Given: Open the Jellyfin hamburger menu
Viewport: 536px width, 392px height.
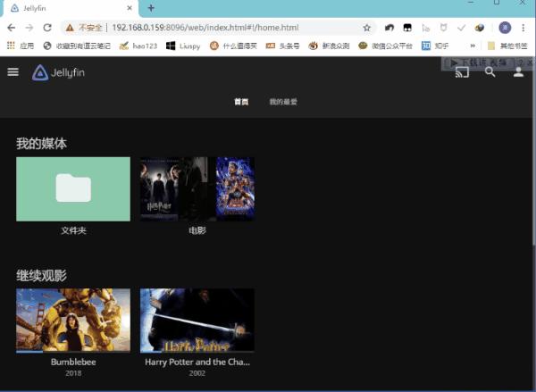Looking at the screenshot, I should pos(13,72).
